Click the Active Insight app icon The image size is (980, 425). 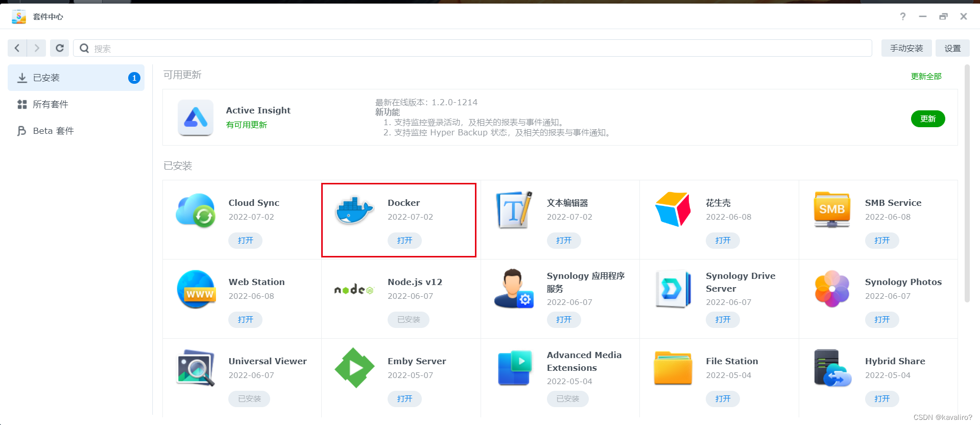pyautogui.click(x=196, y=117)
